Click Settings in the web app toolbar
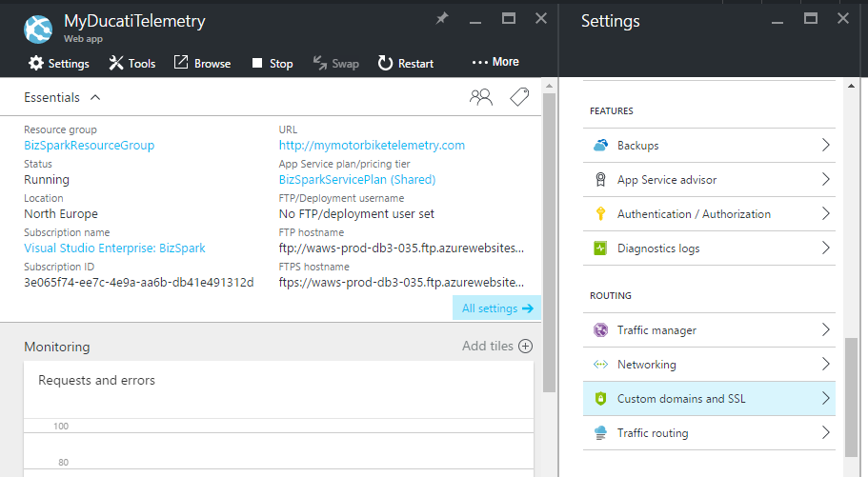 (58, 64)
